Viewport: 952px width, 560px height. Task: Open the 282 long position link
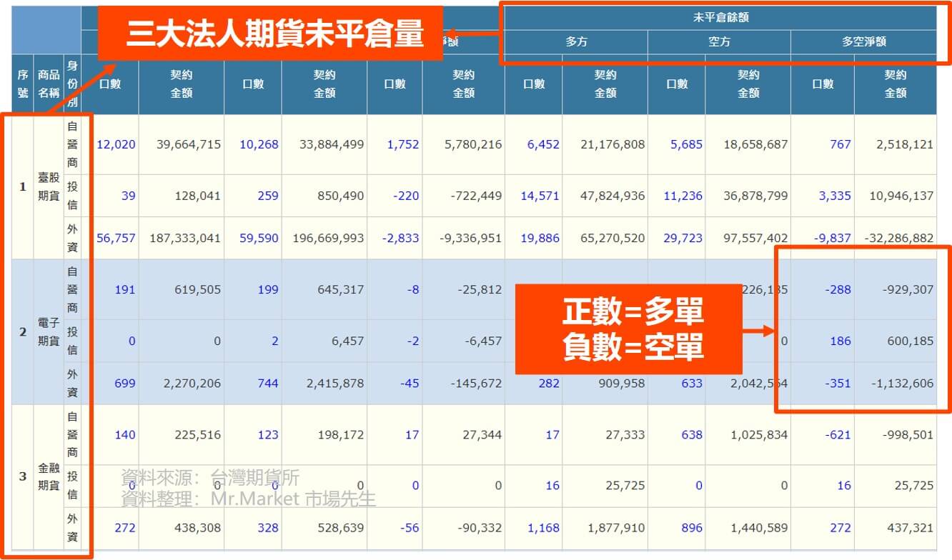click(549, 384)
